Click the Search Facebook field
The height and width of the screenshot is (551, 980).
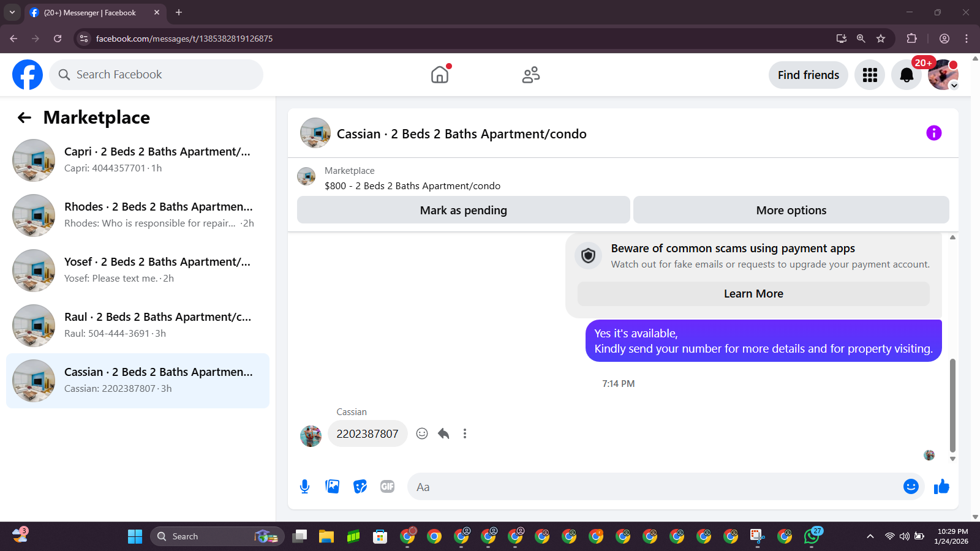(156, 75)
